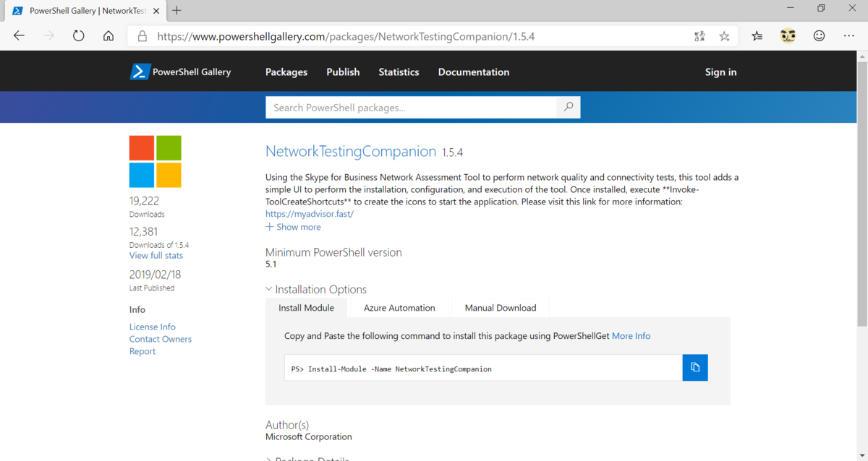Screen dimensions: 868x461
Task: Open the Statistics page
Action: click(x=399, y=72)
